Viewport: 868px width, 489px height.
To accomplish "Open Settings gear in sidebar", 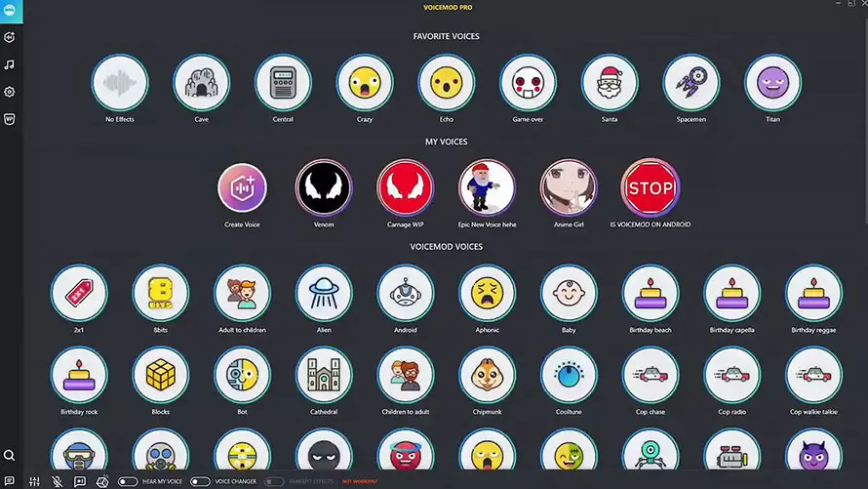I will pyautogui.click(x=10, y=92).
